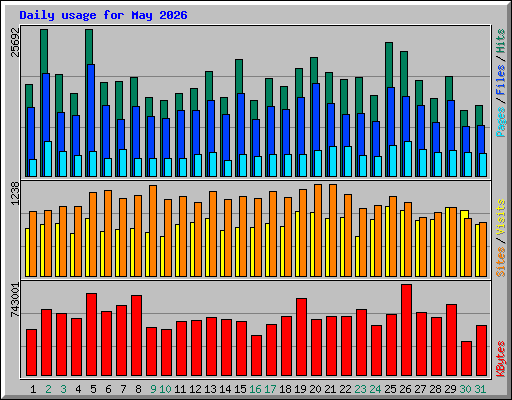The height and width of the screenshot is (400, 512).
Task: Click weekend day label 2
Action: 48,389
